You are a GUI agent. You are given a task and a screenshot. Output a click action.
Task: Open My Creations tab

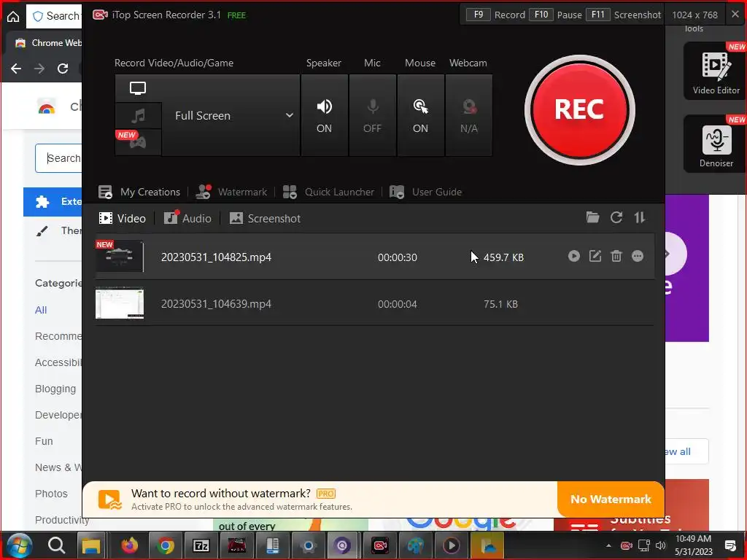click(139, 192)
